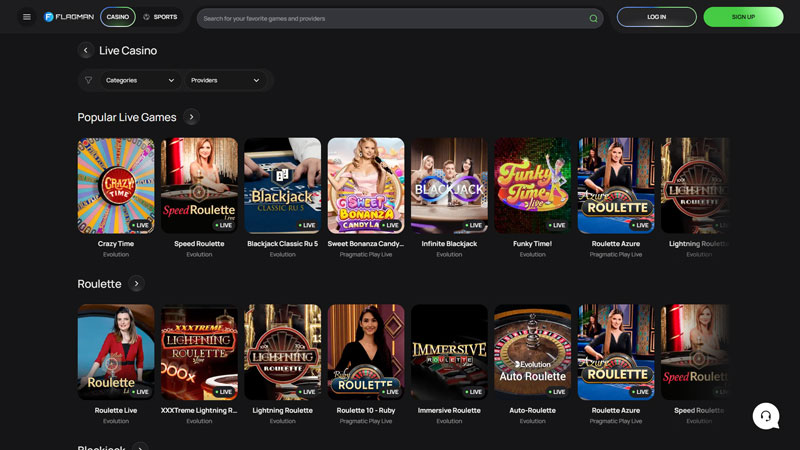Click arrow next to Popular Live Games

191,117
